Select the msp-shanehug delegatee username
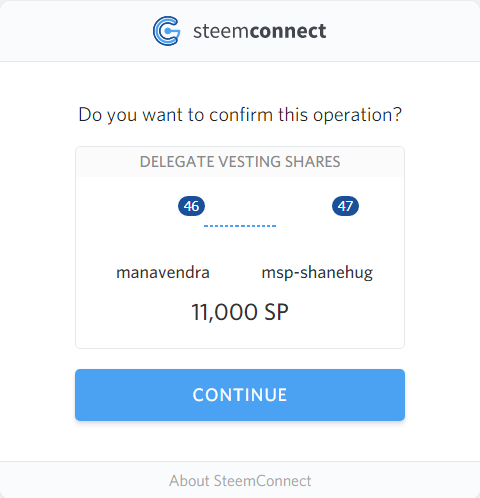Image resolution: width=480 pixels, height=498 pixels. coord(317,273)
